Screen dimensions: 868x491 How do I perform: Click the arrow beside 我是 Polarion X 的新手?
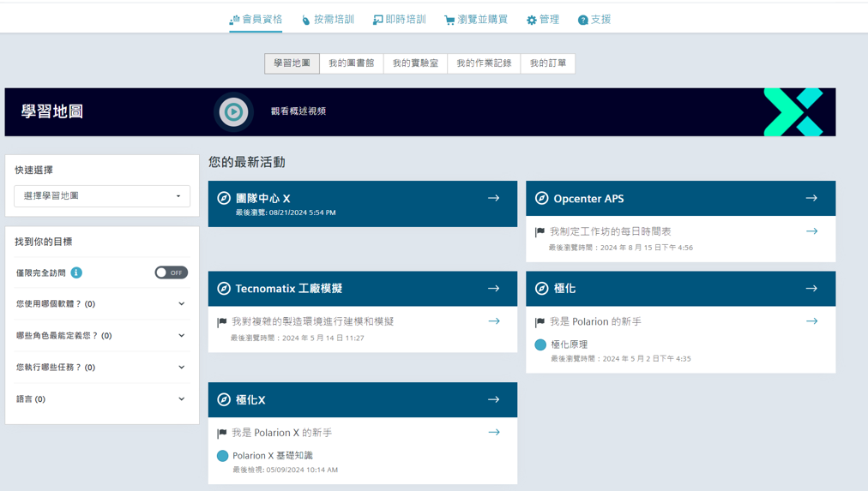click(494, 432)
